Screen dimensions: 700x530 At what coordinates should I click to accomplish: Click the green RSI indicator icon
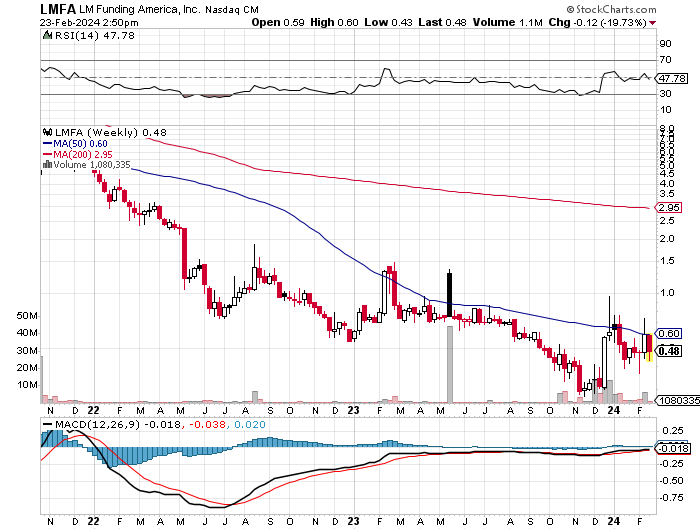(47, 35)
